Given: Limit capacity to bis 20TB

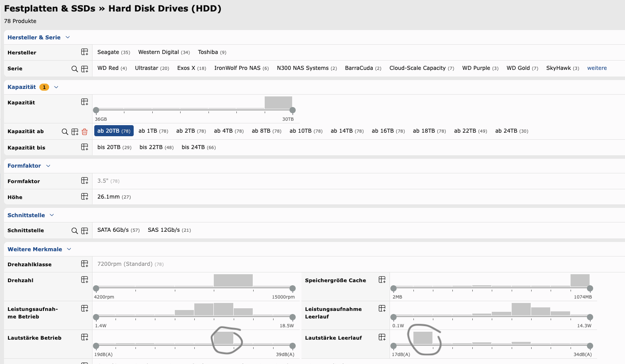Looking at the screenshot, I should coord(114,147).
